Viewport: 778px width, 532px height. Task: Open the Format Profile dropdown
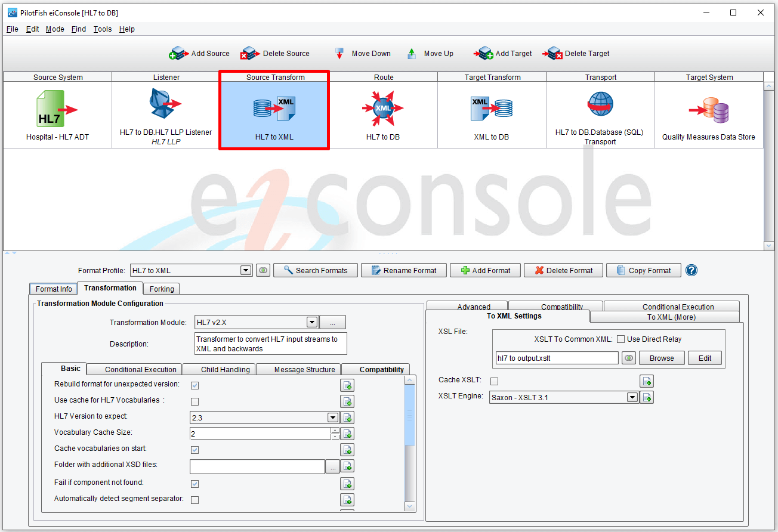pos(246,270)
